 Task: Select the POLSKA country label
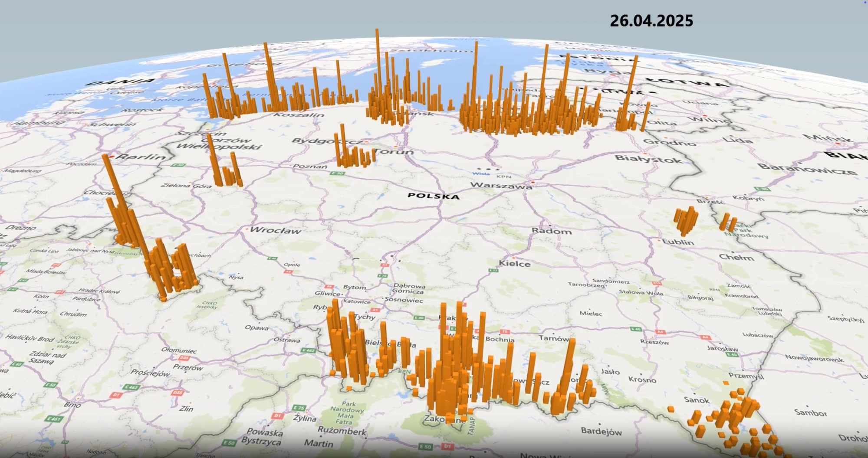433,196
